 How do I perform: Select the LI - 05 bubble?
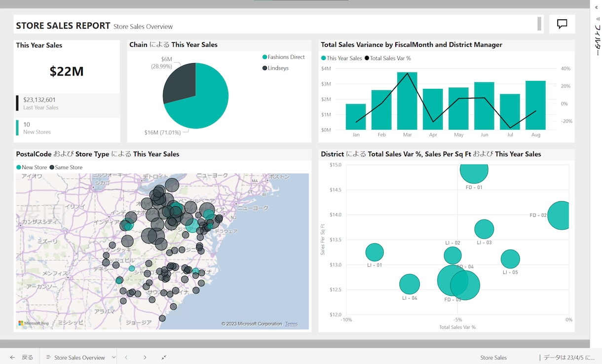point(510,259)
